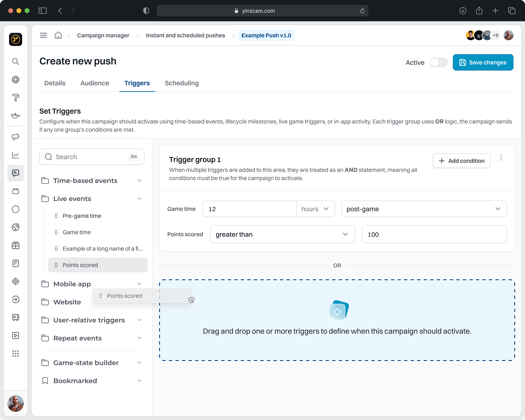Open the greater than comparison dropdown
Image resolution: width=525 pixels, height=420 pixels.
[x=282, y=234]
